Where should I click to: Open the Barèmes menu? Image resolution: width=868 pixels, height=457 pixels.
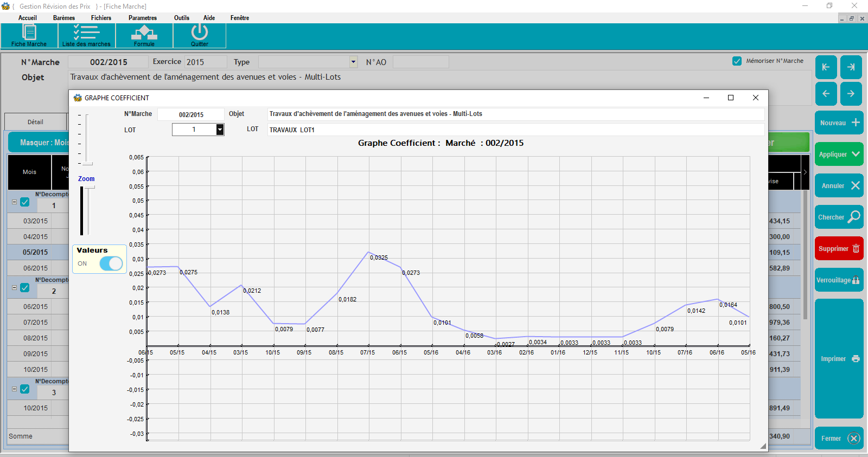pyautogui.click(x=64, y=18)
